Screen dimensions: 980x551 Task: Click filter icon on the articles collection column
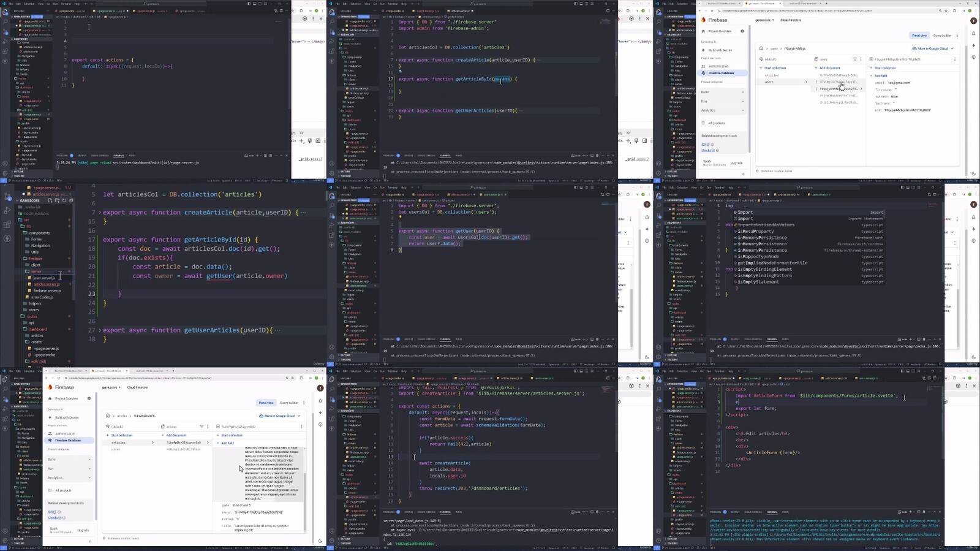[202, 427]
